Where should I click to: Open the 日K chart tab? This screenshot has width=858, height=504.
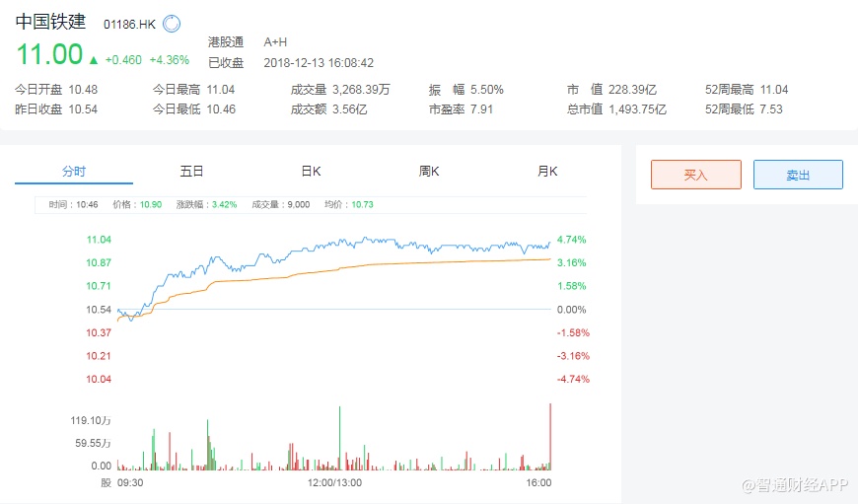(x=311, y=172)
